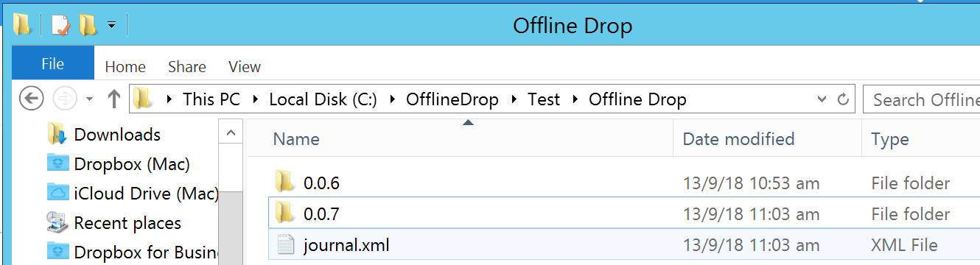980x265 pixels.
Task: Select the 0.0.7 folder name
Action: [321, 214]
